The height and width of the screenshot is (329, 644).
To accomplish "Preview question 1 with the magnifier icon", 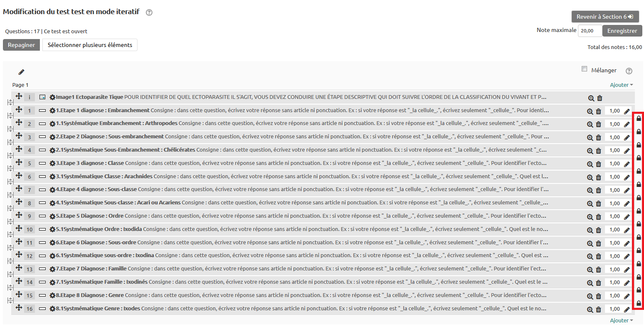I will [x=590, y=111].
